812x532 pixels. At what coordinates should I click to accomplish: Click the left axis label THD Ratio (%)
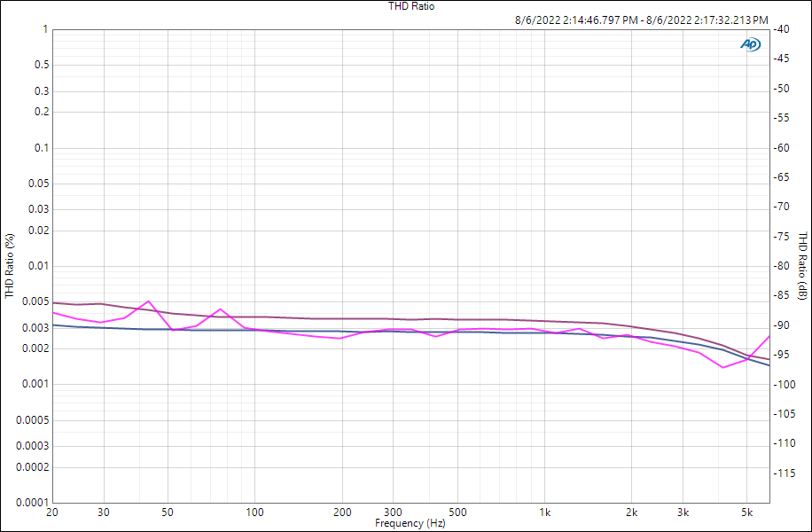(x=10, y=265)
